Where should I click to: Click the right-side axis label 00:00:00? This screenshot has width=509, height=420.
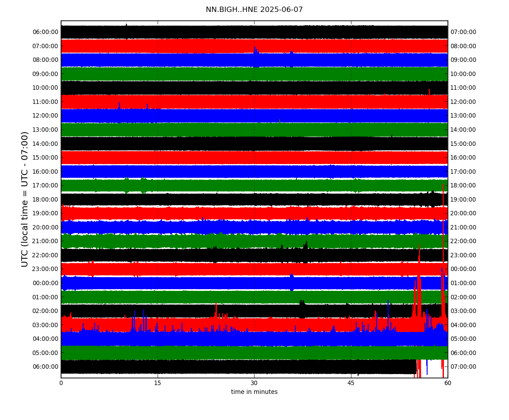click(463, 269)
